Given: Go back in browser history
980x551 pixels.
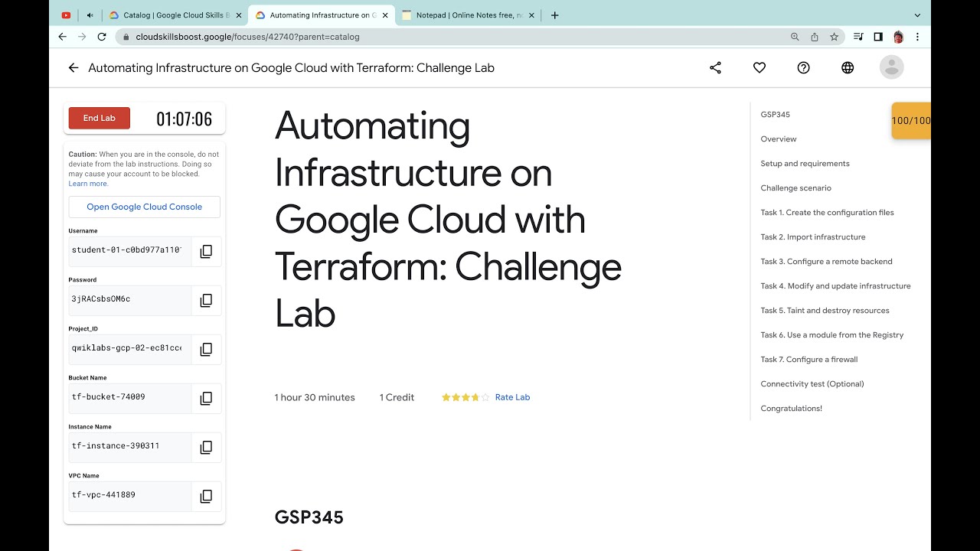Looking at the screenshot, I should pyautogui.click(x=63, y=37).
